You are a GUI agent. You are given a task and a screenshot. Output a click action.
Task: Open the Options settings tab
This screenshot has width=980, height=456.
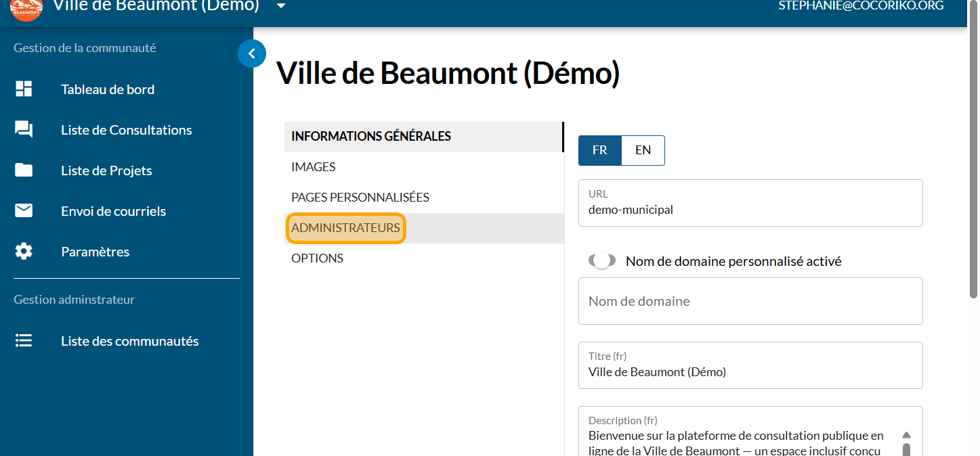(317, 258)
